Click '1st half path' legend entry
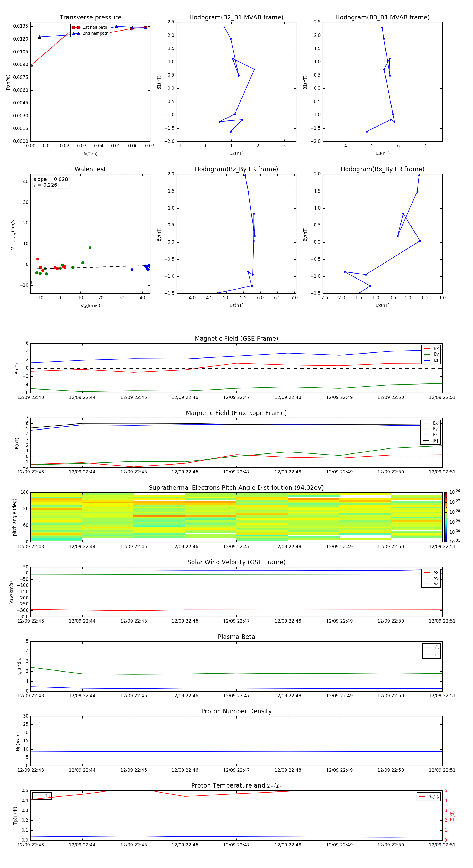473x868 pixels. point(90,27)
